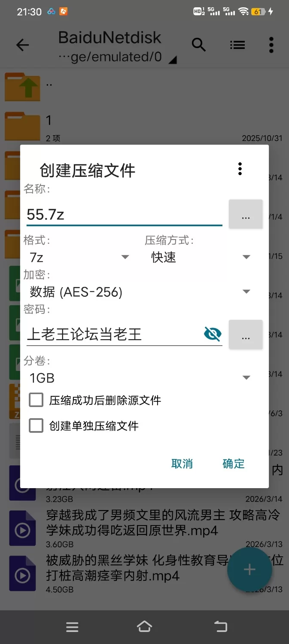Open the dialog's three-dot options menu
Viewport: 289px width, 644px height.
tap(240, 169)
